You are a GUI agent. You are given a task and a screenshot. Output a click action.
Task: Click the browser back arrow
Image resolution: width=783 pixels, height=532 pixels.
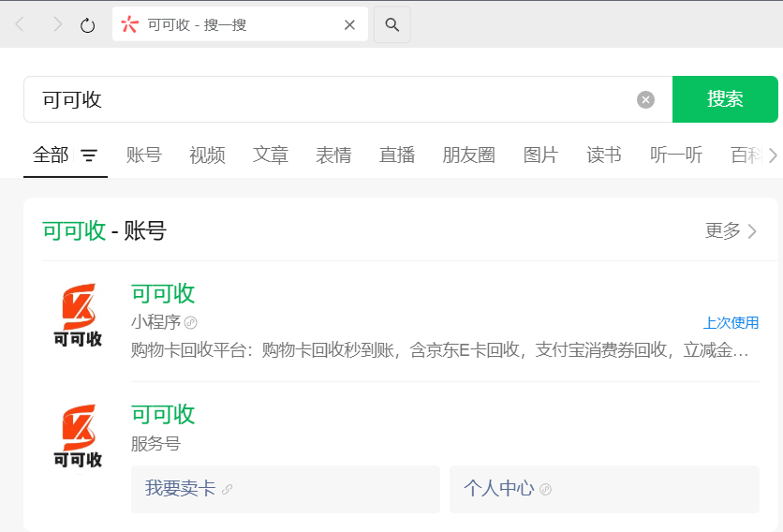pos(20,25)
